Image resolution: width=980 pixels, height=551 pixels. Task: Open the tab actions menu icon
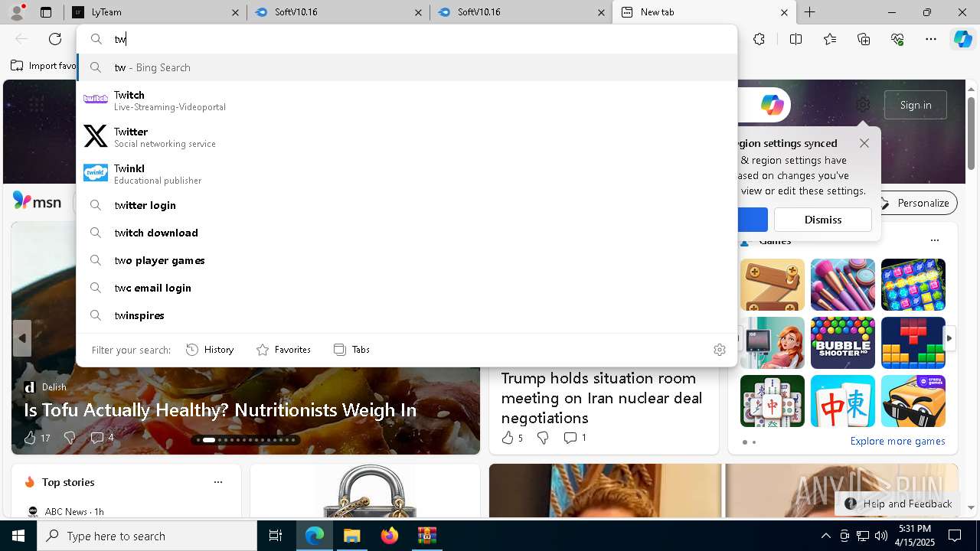[46, 12]
